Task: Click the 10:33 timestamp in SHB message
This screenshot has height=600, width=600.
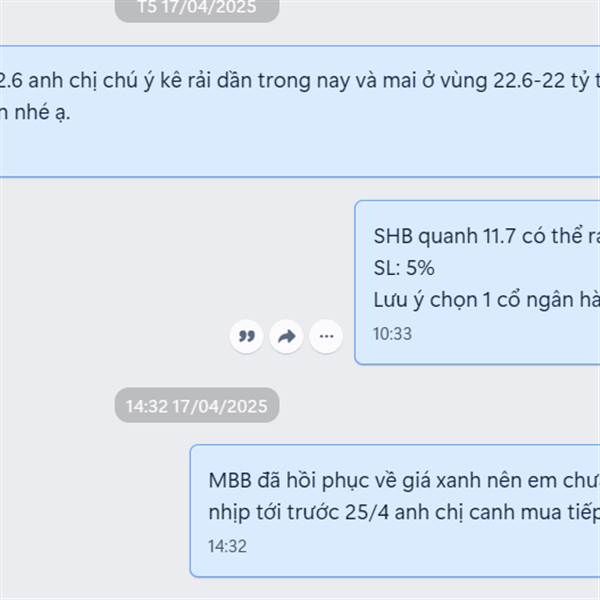Action: pos(393,334)
